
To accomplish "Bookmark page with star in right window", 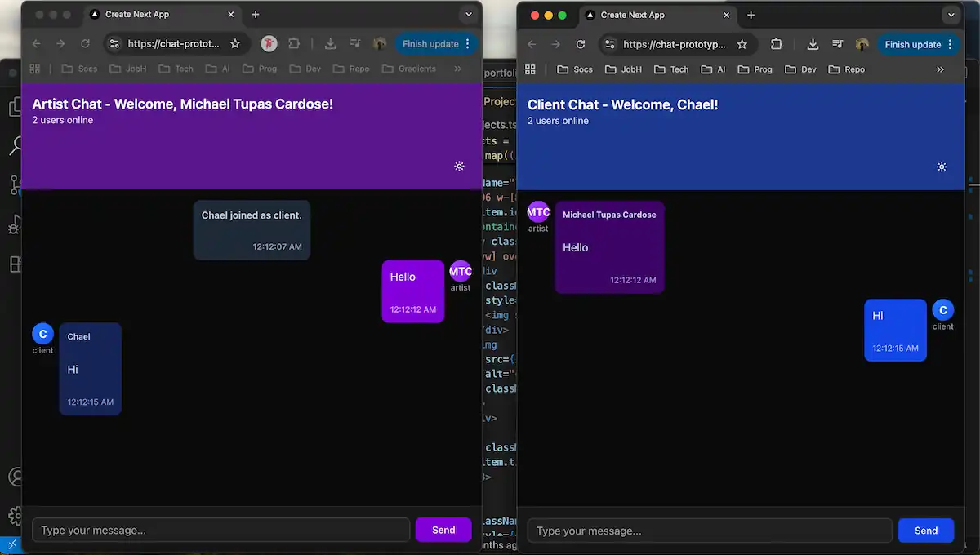I will click(742, 45).
